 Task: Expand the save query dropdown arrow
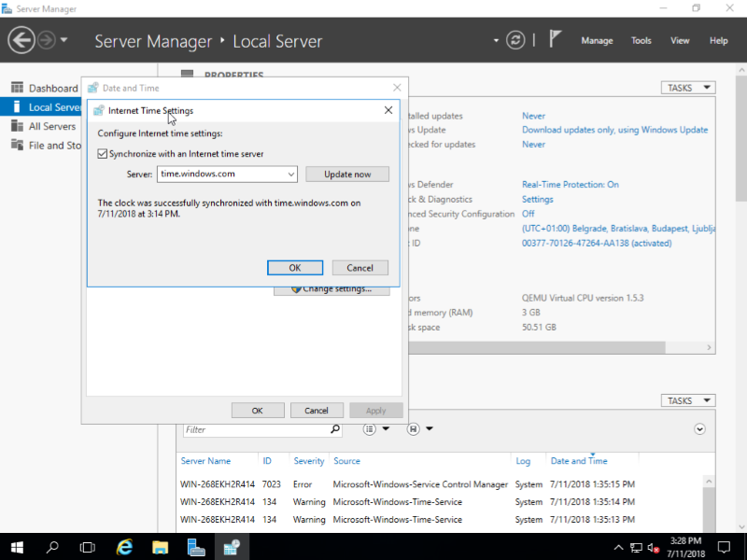click(x=430, y=429)
